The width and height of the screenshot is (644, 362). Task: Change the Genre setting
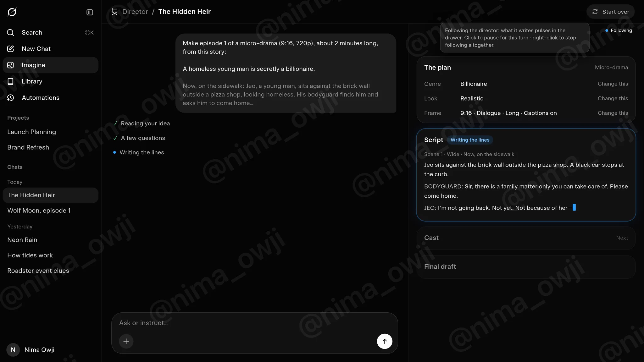tap(613, 84)
